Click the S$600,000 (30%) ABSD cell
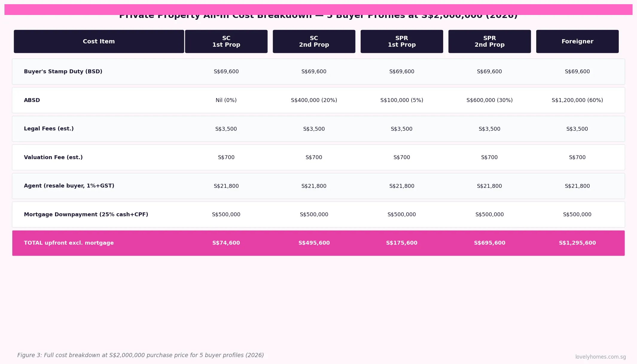The width and height of the screenshot is (637, 364). pos(490,100)
